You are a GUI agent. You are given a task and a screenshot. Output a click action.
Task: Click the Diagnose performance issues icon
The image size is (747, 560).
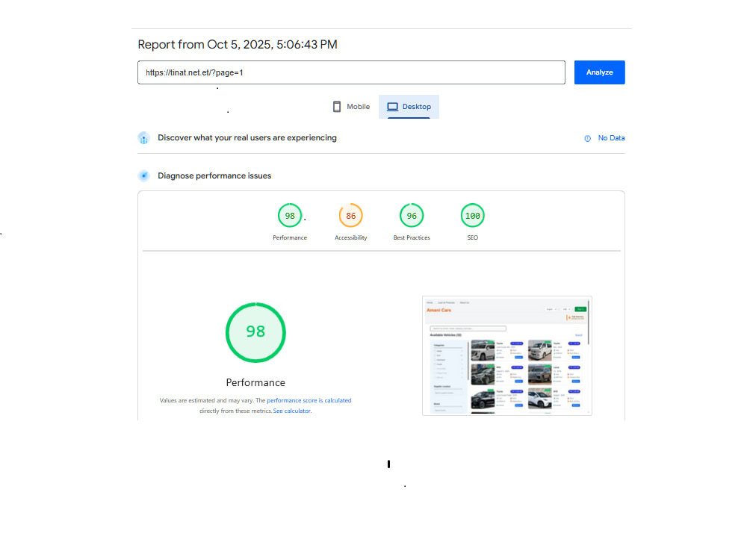144,175
